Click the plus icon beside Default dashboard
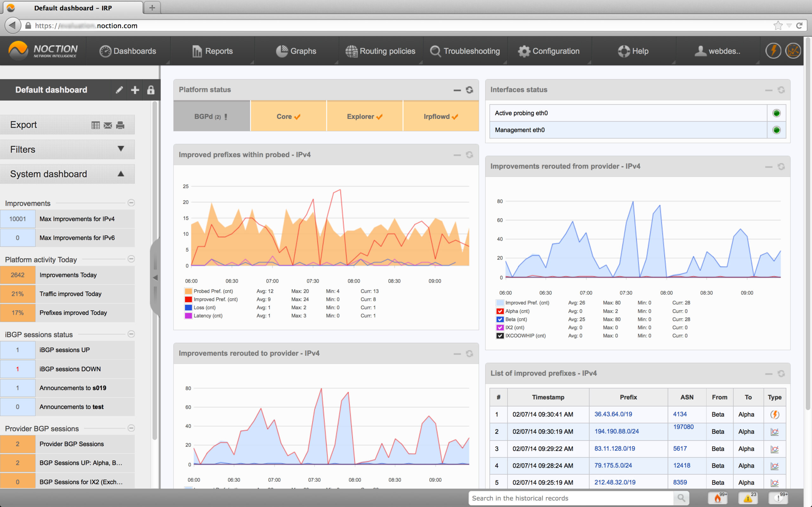812x507 pixels. (135, 90)
